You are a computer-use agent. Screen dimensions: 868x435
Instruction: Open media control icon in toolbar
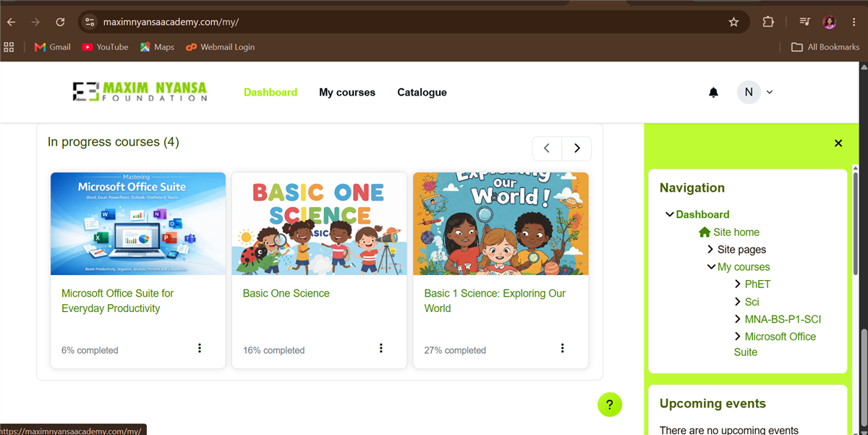(804, 22)
